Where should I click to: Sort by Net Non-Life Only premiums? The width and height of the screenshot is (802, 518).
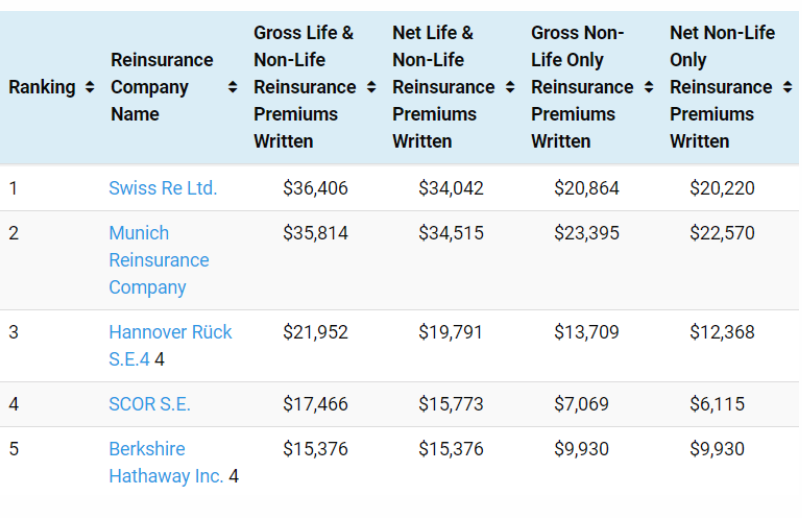[787, 88]
